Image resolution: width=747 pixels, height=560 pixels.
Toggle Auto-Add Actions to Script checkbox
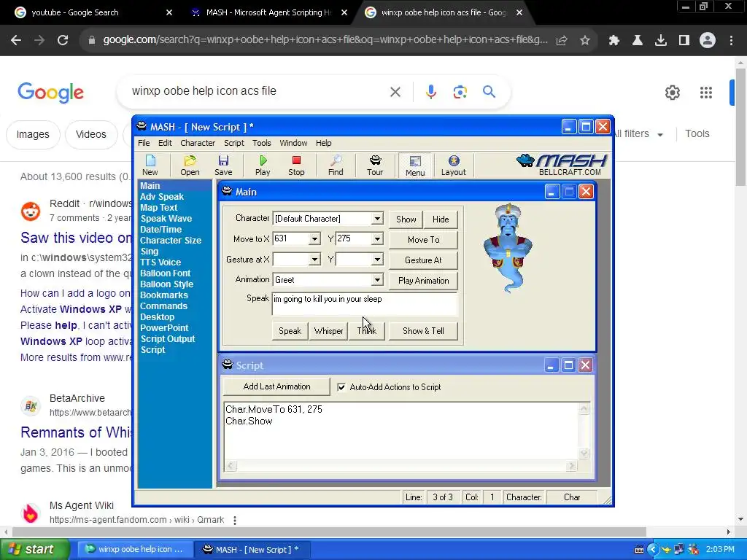tap(341, 387)
